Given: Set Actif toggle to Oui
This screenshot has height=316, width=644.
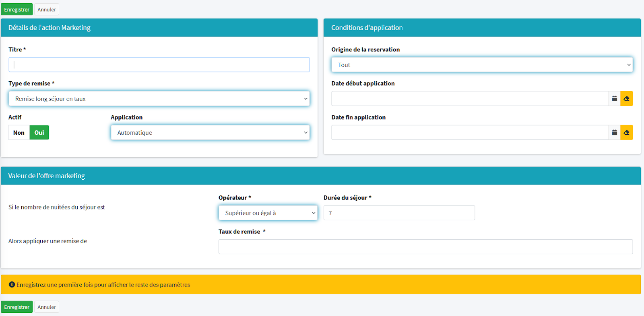Looking at the screenshot, I should [39, 133].
